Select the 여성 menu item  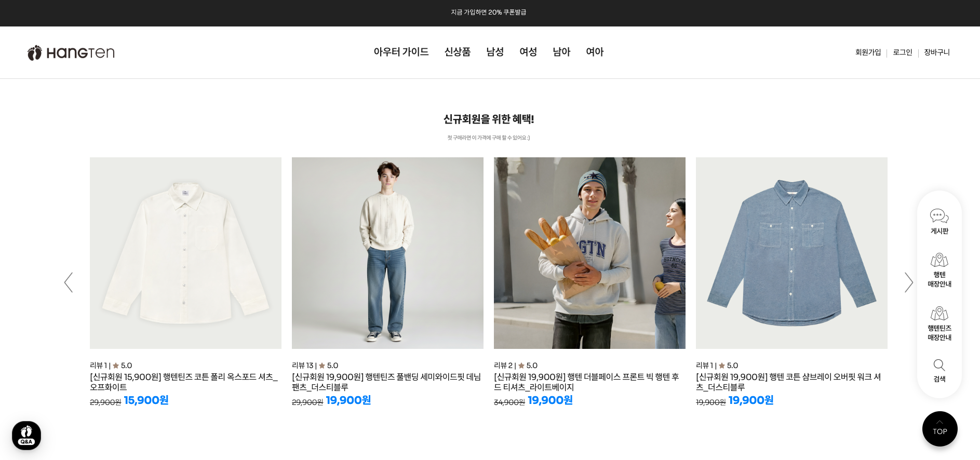click(528, 52)
